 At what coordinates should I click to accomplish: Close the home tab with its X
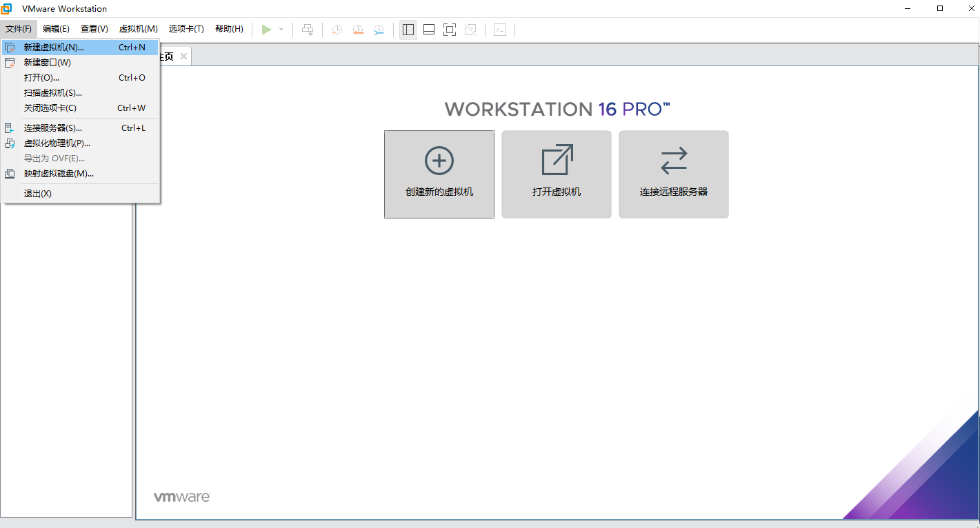183,57
